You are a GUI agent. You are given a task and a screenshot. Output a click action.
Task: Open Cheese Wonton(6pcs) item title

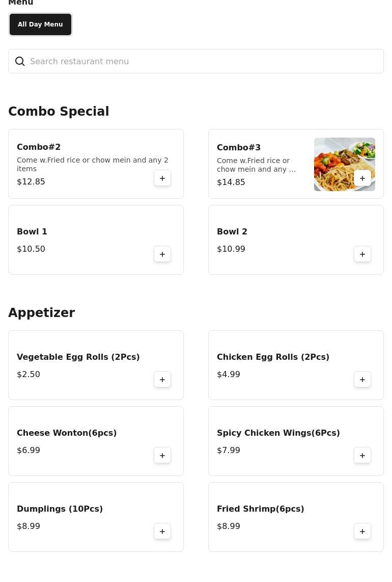point(67,433)
